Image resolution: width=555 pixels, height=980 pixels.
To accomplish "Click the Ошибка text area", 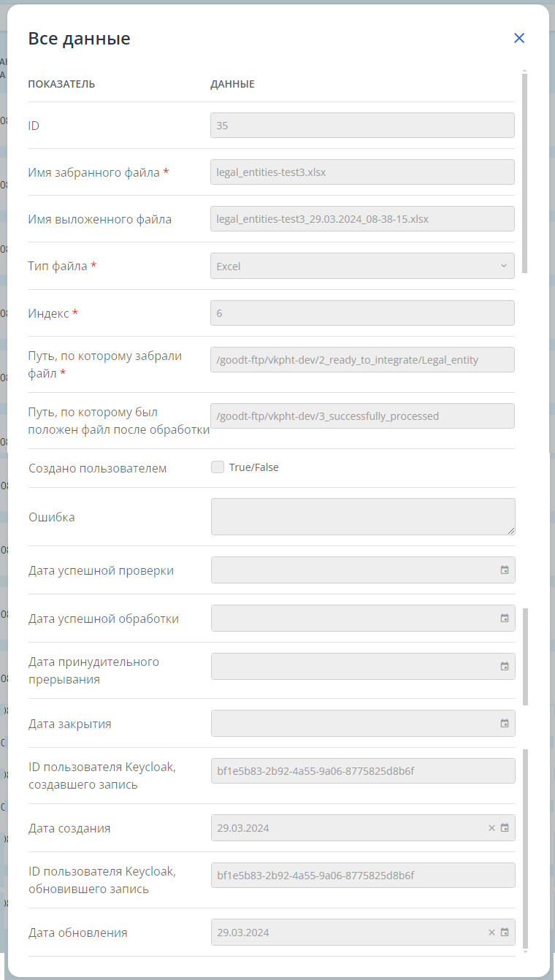I will click(x=363, y=517).
